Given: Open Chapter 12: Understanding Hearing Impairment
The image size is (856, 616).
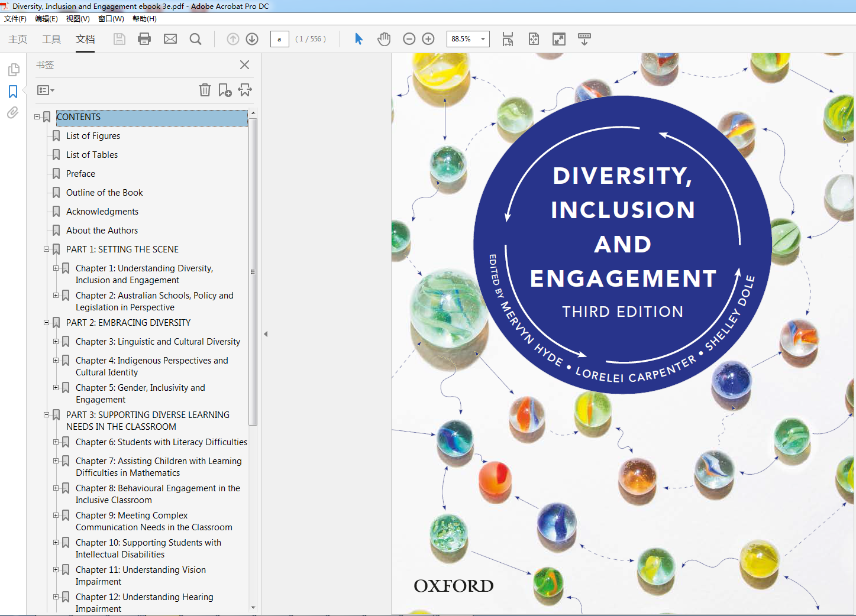Looking at the screenshot, I should [x=144, y=603].
